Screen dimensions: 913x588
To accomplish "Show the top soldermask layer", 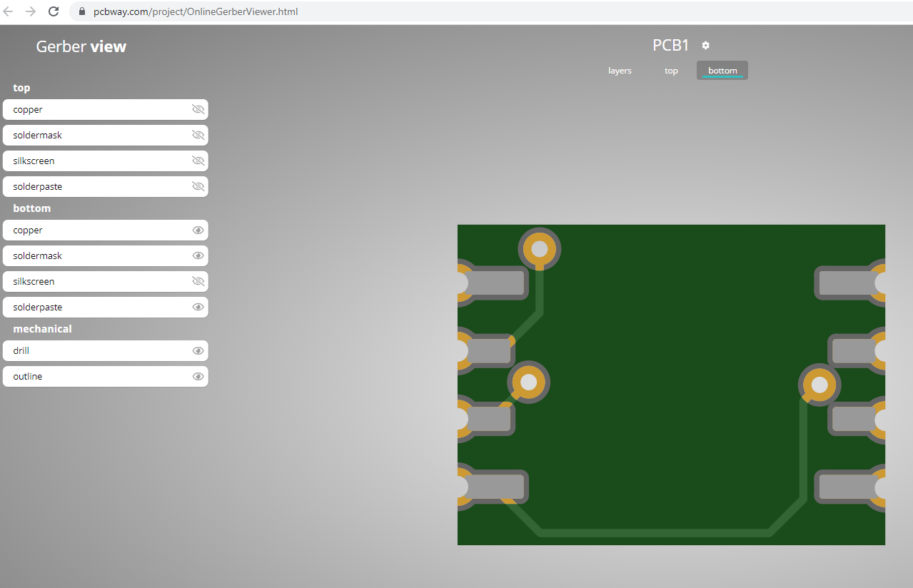I will coord(198,136).
